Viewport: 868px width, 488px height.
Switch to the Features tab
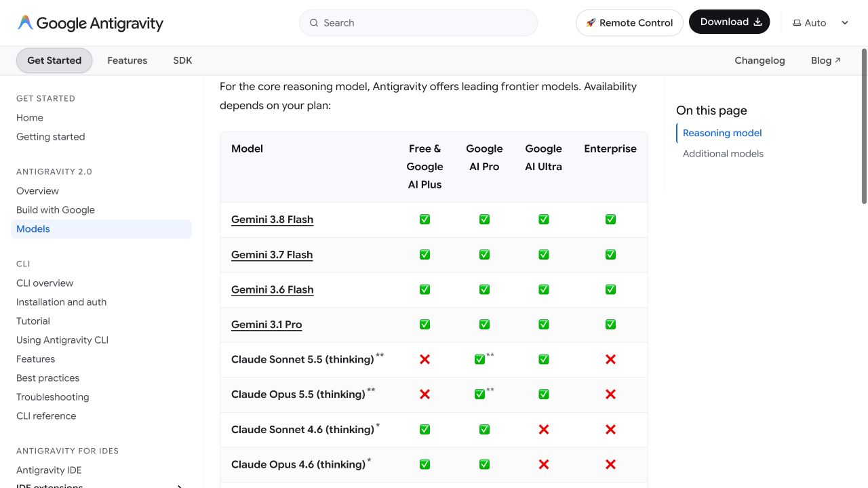[127, 60]
